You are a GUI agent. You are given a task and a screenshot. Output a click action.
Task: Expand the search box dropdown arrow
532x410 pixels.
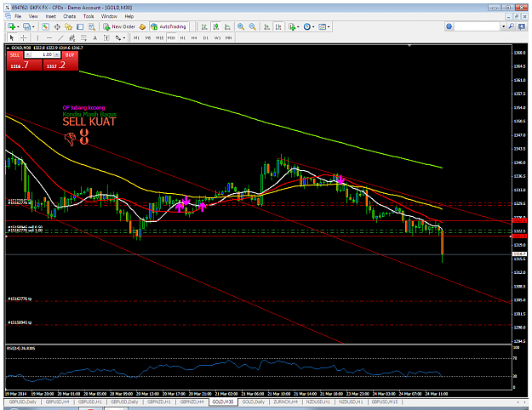pos(504,26)
